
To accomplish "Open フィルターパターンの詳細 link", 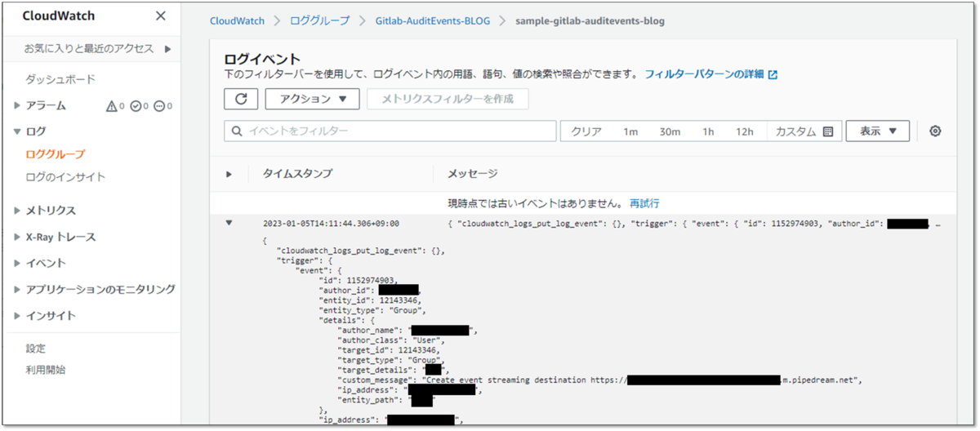I will pyautogui.click(x=705, y=74).
